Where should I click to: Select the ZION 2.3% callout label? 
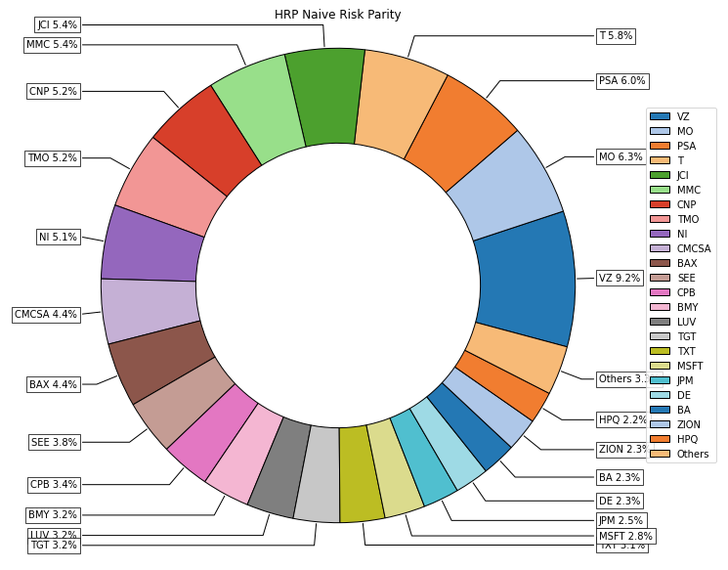tap(622, 449)
